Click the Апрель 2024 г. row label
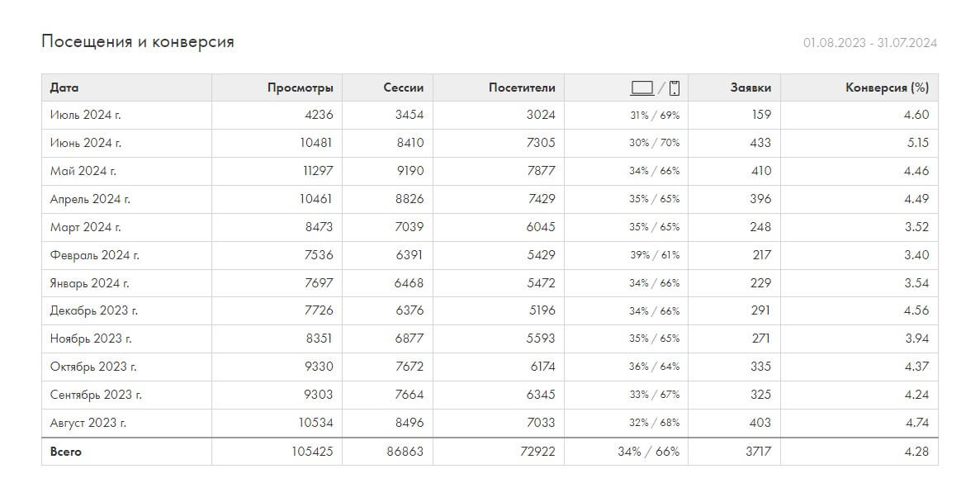This screenshot has height=502, width=980. tap(90, 199)
